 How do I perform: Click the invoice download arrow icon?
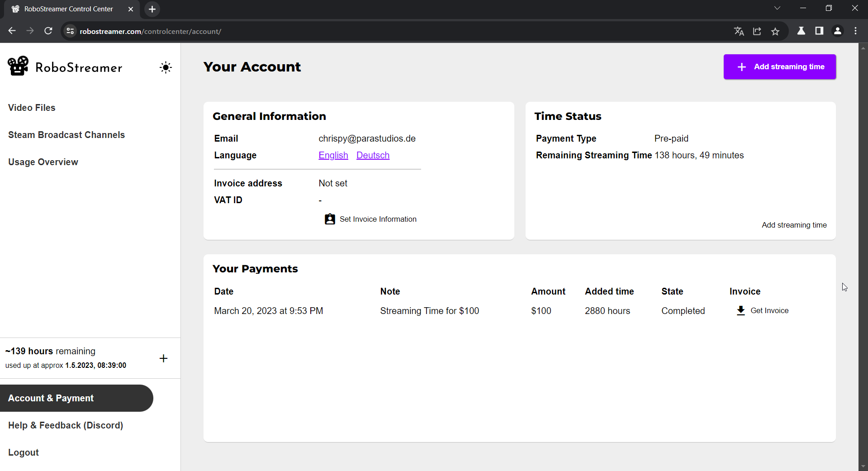[741, 310]
